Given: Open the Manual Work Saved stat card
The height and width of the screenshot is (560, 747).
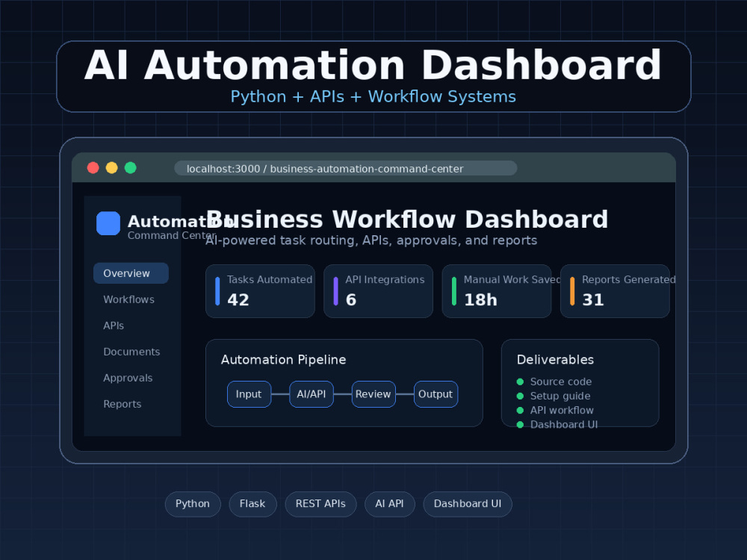Looking at the screenshot, I should (x=497, y=291).
